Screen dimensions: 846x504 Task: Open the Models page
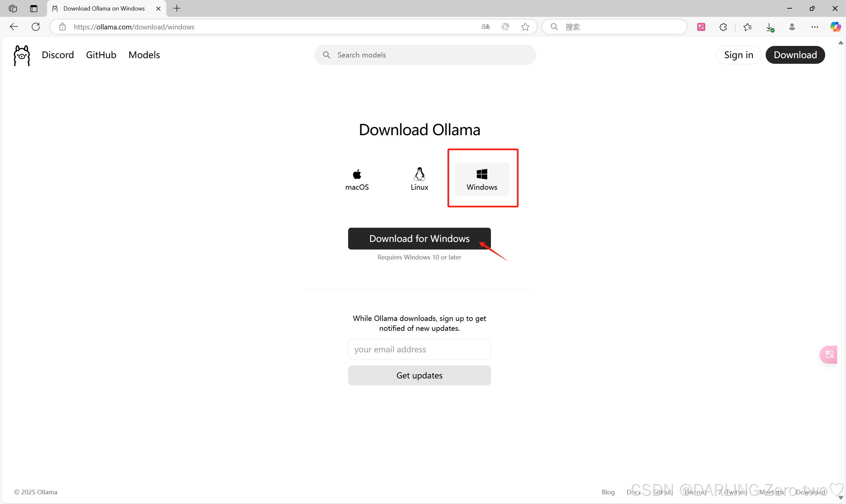click(144, 55)
